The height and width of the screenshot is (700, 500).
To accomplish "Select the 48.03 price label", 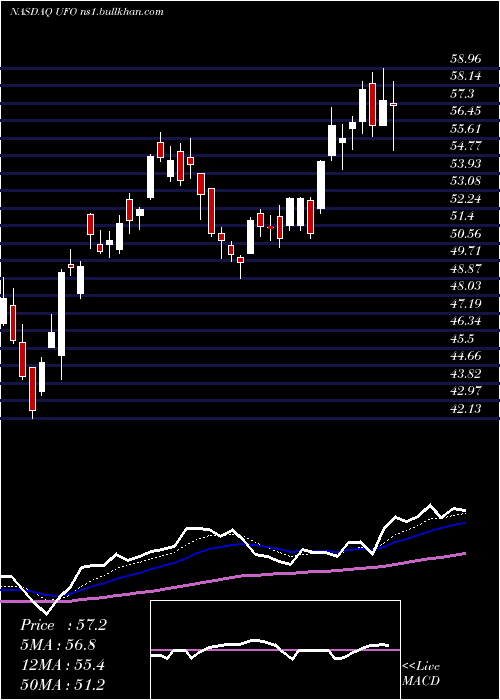I will pos(465,286).
